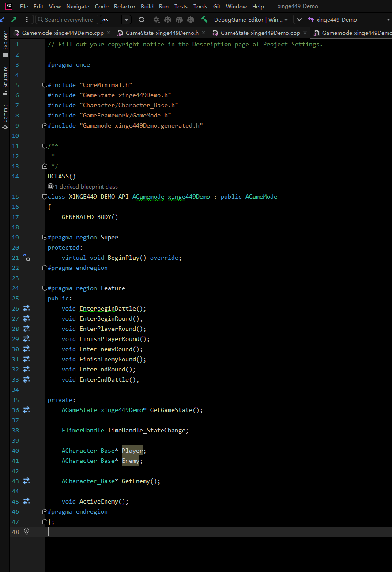Open the DebugGame Editor configuration dropdown
392x572 pixels.
[x=251, y=19]
